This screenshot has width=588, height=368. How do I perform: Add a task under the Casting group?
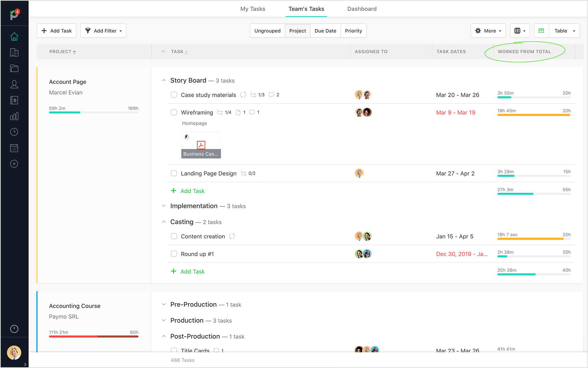(188, 271)
